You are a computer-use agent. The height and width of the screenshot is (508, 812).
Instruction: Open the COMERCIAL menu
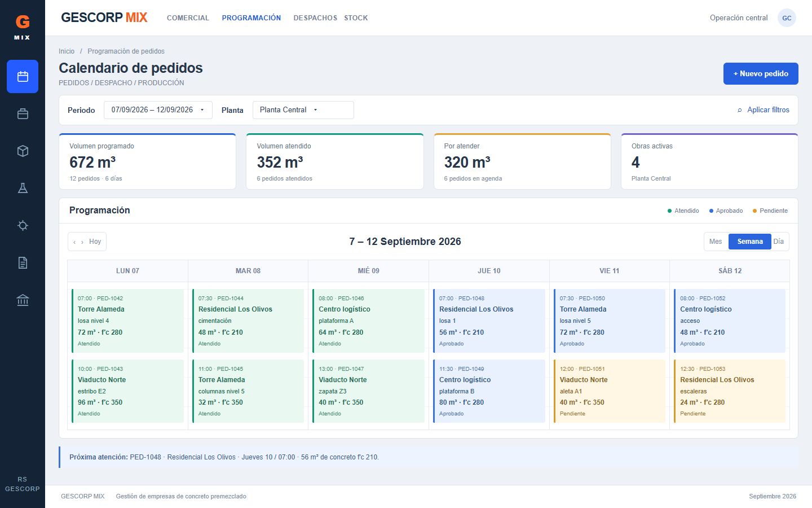[188, 18]
